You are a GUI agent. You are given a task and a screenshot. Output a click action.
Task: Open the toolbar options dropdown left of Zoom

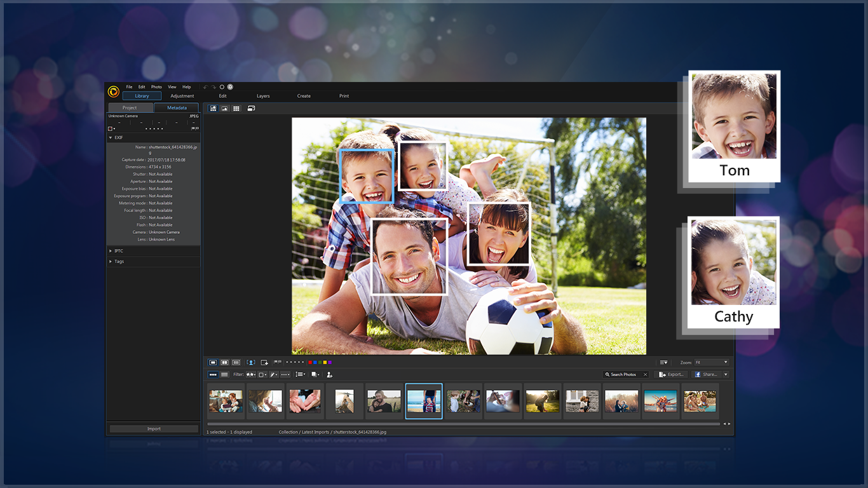point(663,362)
